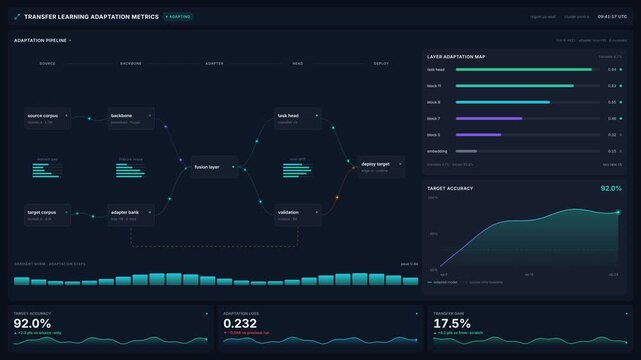The image size is (641, 360).
Task: Click the Transfer Gain sparkline
Action: (530, 340)
